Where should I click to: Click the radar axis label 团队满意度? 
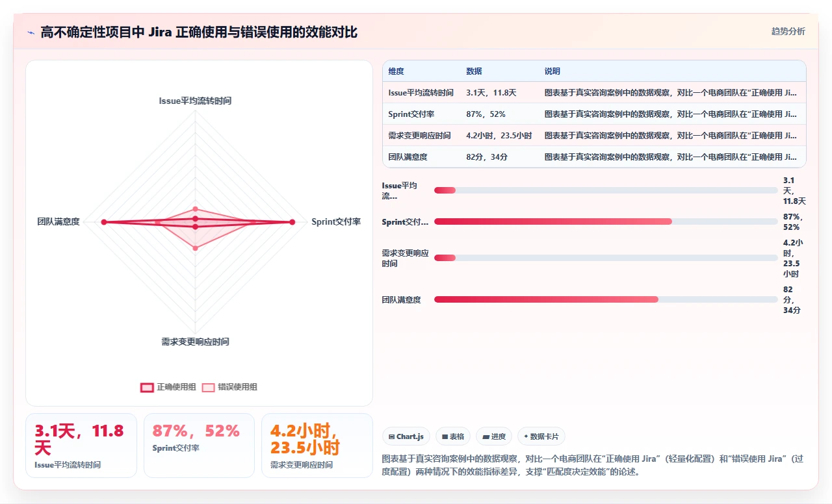[x=58, y=221]
